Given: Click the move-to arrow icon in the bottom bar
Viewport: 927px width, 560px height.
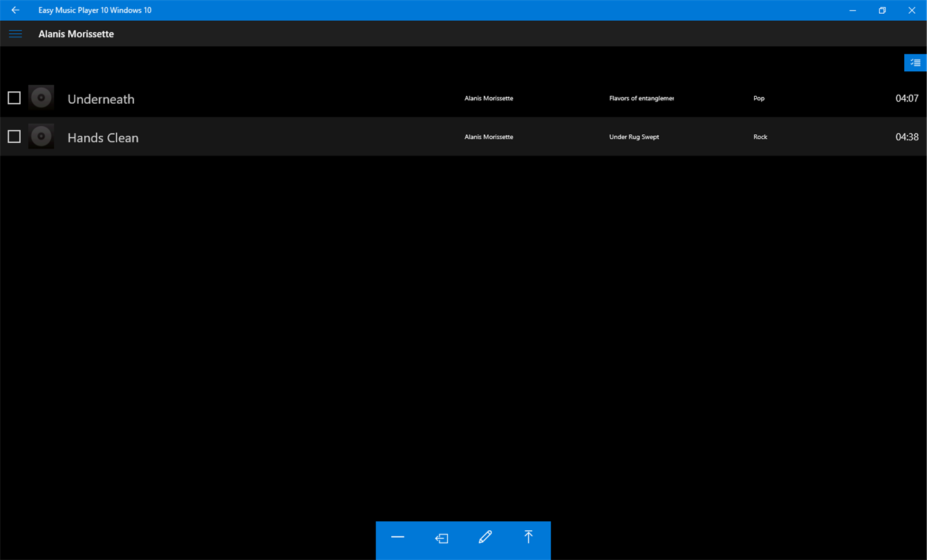Looking at the screenshot, I should point(441,538).
